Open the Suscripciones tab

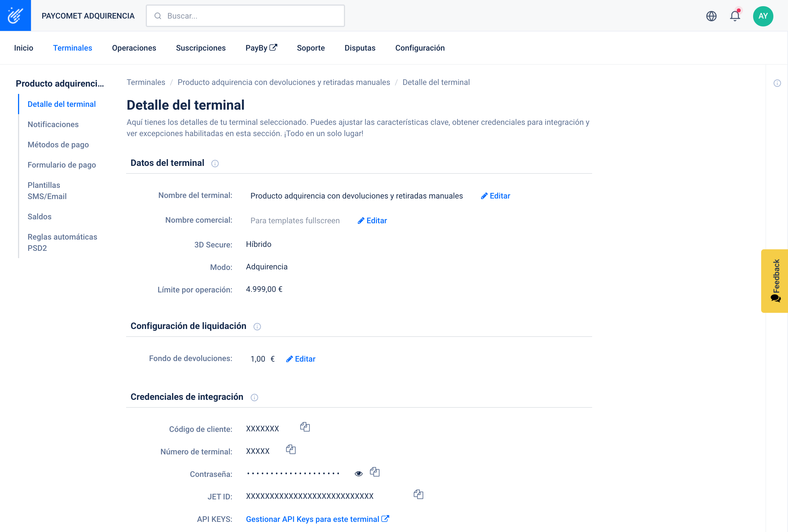point(201,48)
